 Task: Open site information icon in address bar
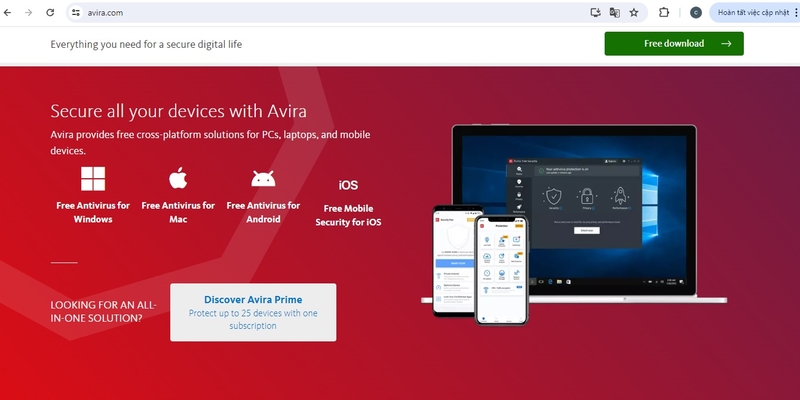(76, 13)
